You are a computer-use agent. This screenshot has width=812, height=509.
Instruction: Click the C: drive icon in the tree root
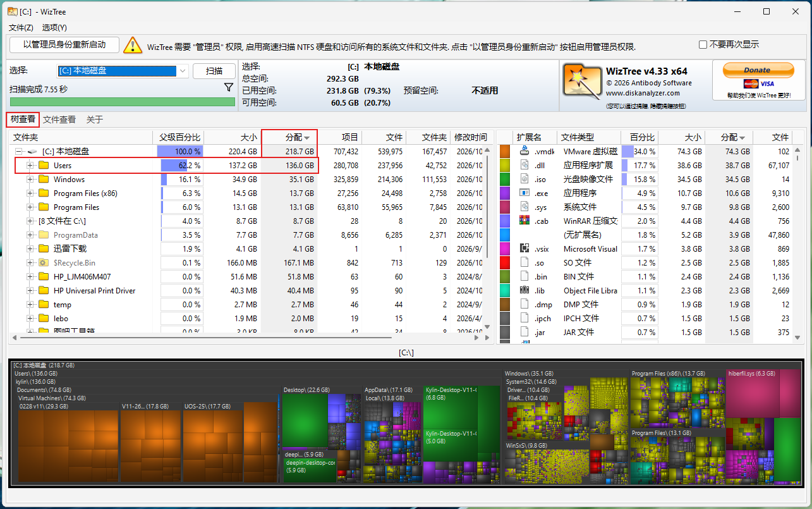pyautogui.click(x=32, y=152)
